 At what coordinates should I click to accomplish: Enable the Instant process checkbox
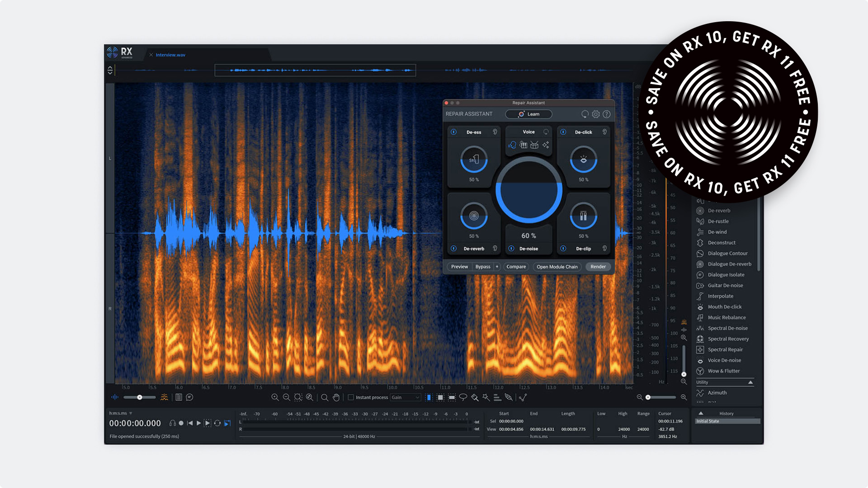pos(351,398)
